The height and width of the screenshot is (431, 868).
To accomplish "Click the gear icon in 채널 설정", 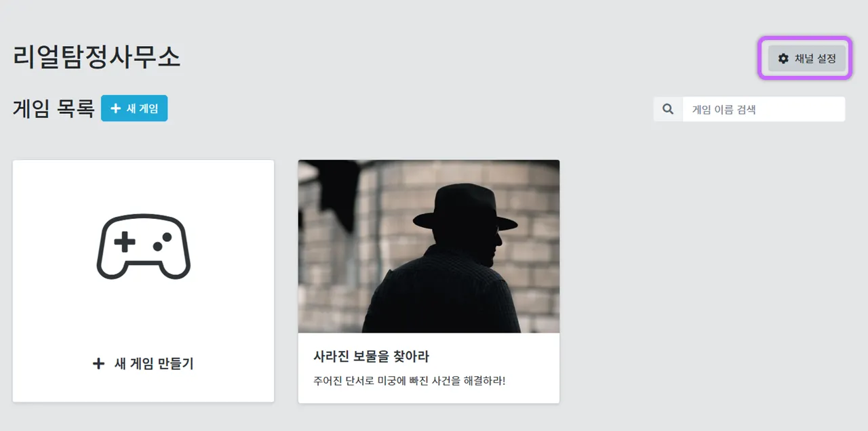I will (x=783, y=58).
